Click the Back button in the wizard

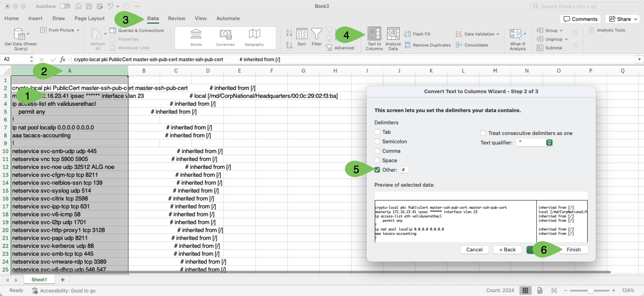coord(507,250)
